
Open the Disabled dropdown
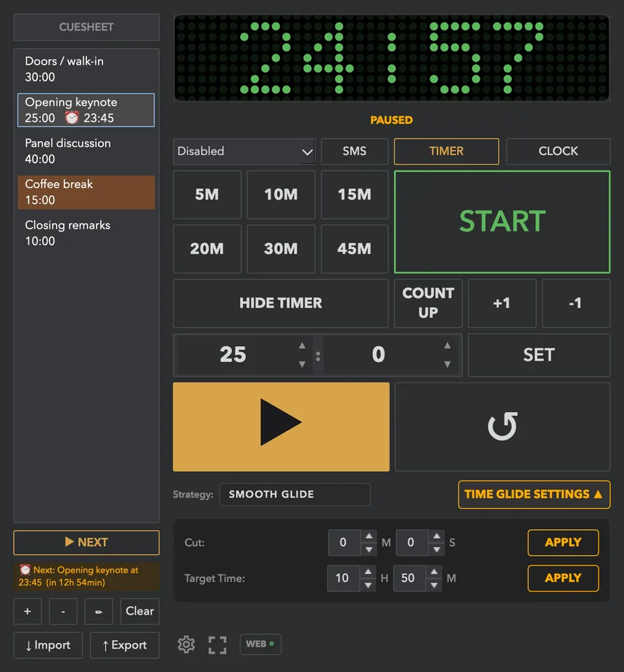[x=244, y=151]
